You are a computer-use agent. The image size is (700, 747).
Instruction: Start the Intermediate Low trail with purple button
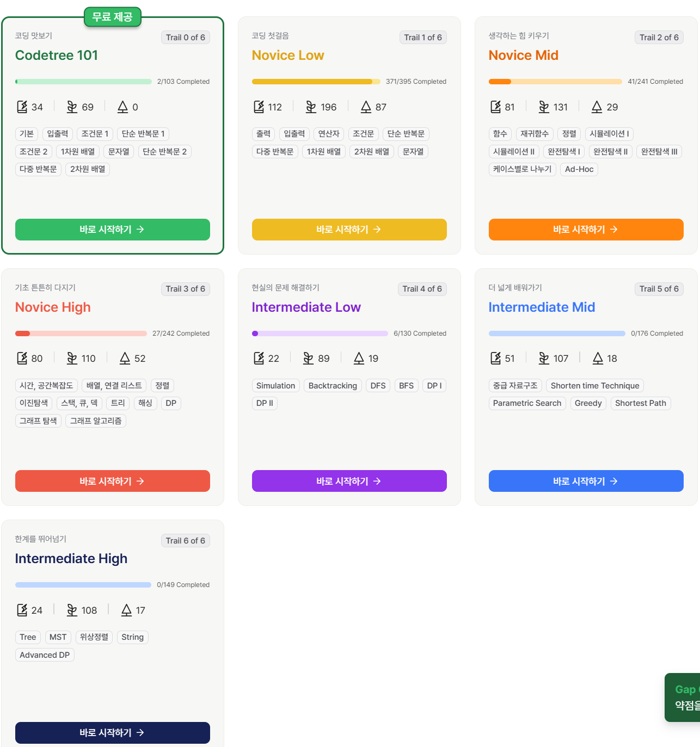pyautogui.click(x=349, y=481)
